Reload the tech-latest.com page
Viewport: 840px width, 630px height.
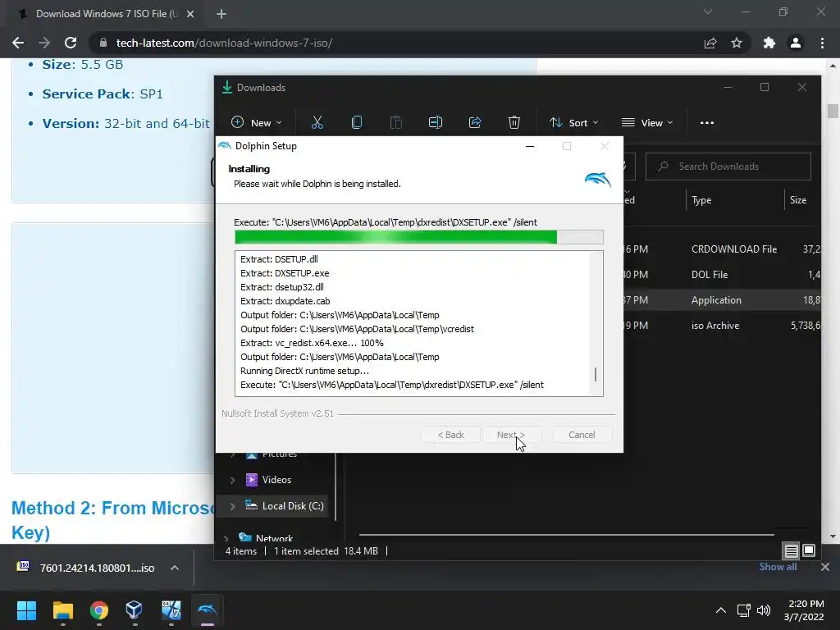click(x=71, y=43)
